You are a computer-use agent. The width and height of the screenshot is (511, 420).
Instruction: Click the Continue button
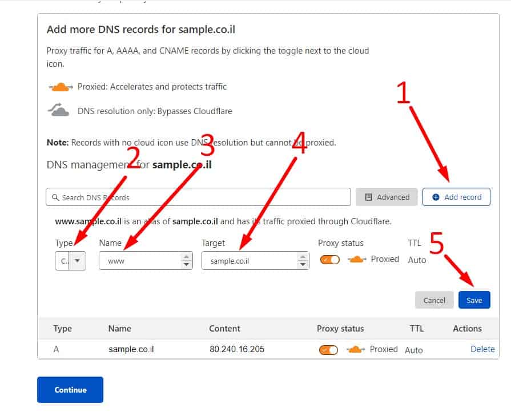coord(70,390)
